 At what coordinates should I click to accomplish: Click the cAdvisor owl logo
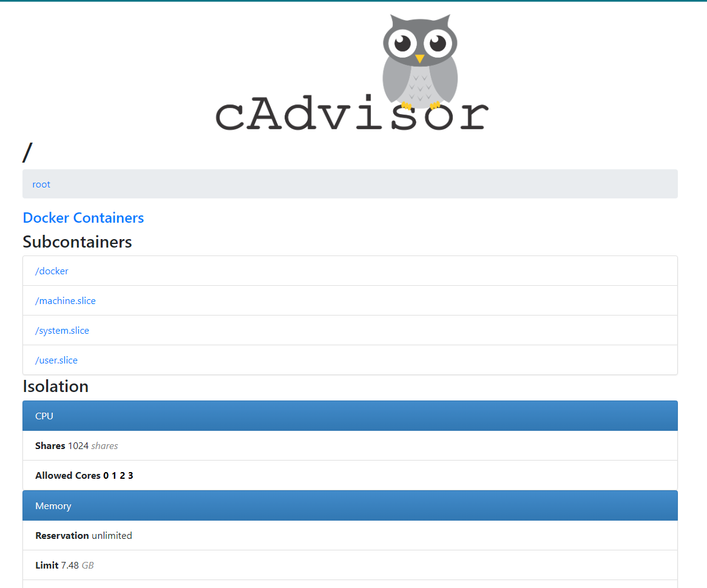[352, 73]
